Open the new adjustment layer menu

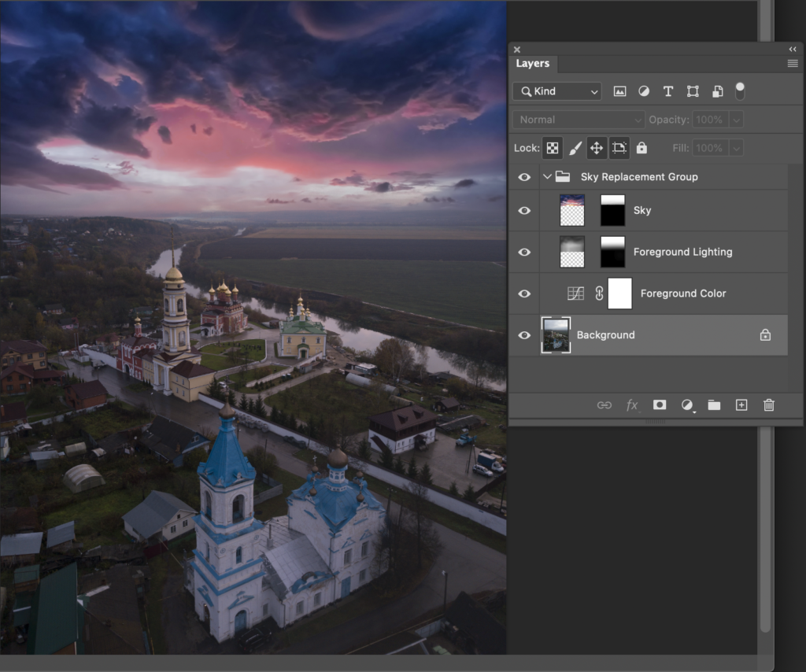(687, 405)
